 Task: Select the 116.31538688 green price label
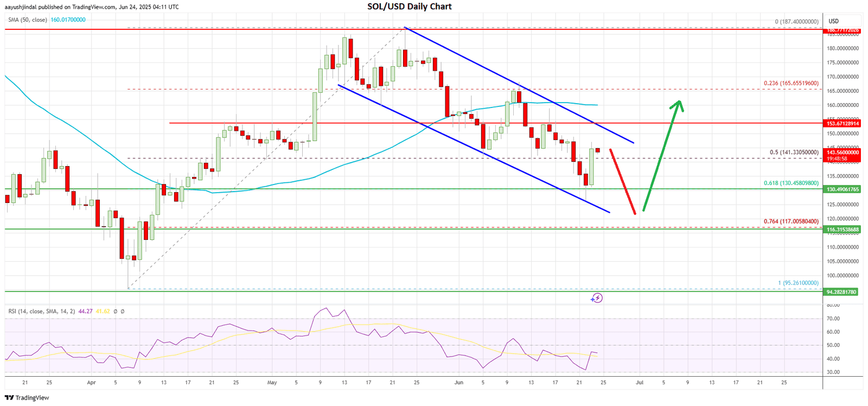tap(843, 230)
